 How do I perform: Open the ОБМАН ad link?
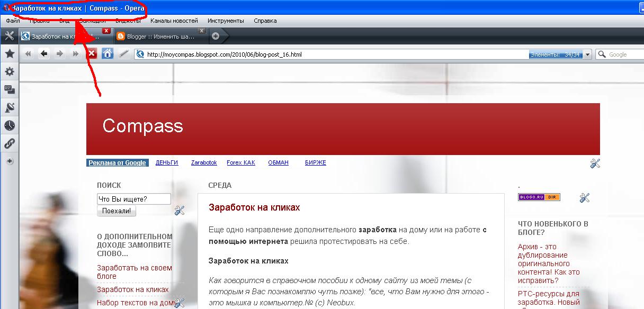[x=279, y=163]
